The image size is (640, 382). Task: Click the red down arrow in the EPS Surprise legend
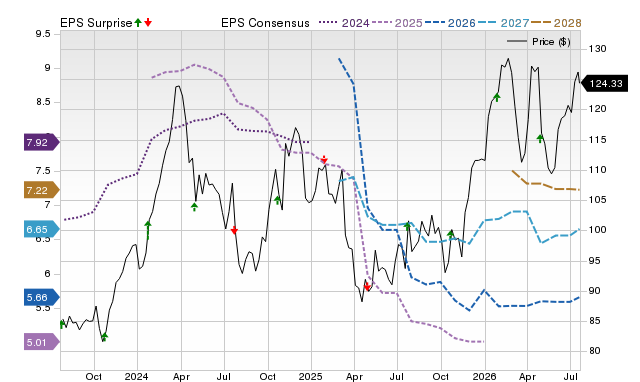148,22
